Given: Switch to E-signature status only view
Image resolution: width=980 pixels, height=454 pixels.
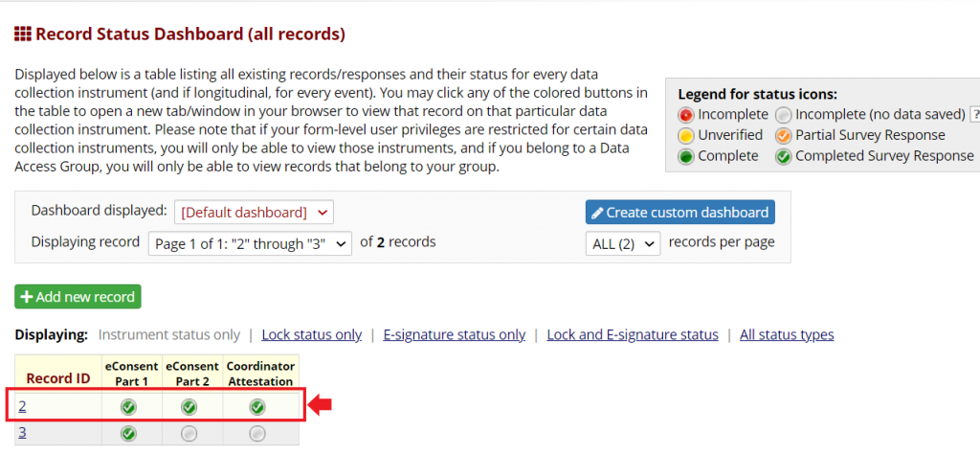Looking at the screenshot, I should pos(454,334).
